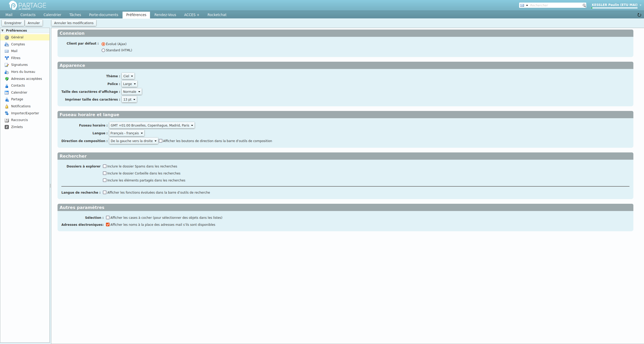Click the refresh icon at top right
This screenshot has height=344, width=644.
tap(639, 15)
